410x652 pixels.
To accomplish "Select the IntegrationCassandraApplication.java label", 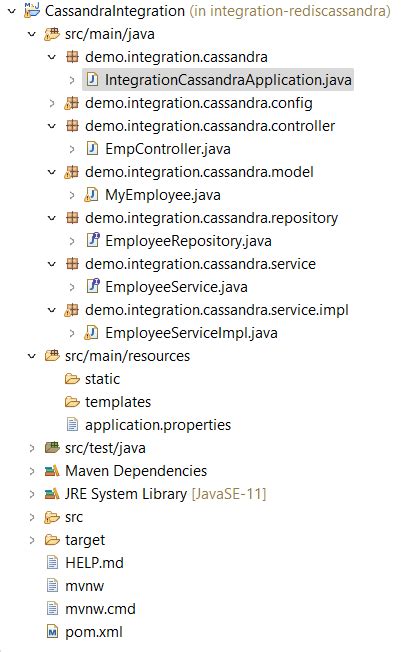I will (228, 80).
